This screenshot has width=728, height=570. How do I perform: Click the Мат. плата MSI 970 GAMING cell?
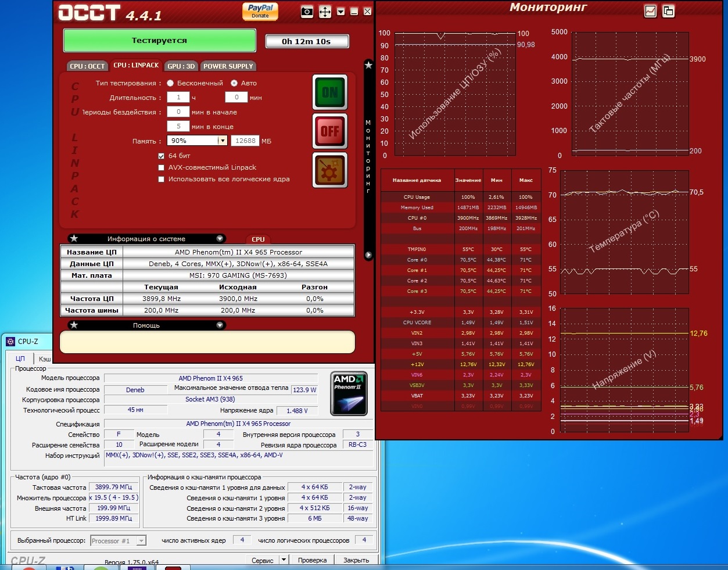click(238, 275)
